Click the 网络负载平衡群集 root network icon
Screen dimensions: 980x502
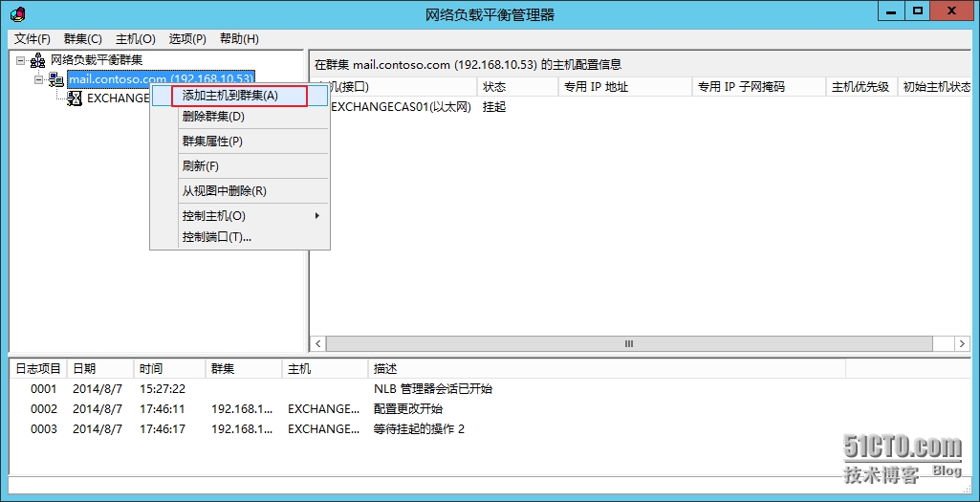(38, 60)
